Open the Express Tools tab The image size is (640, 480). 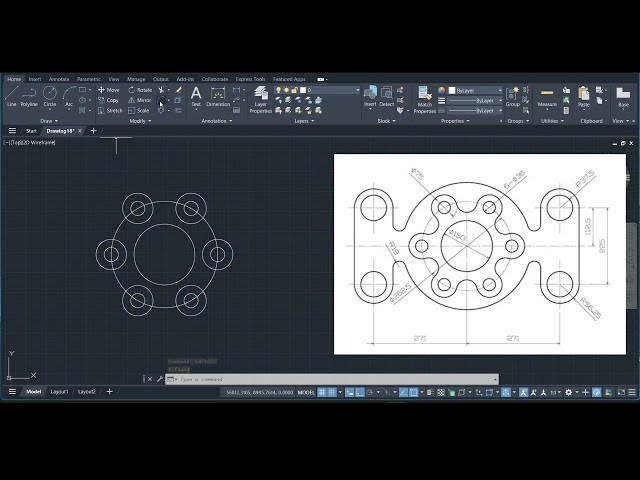(x=250, y=79)
